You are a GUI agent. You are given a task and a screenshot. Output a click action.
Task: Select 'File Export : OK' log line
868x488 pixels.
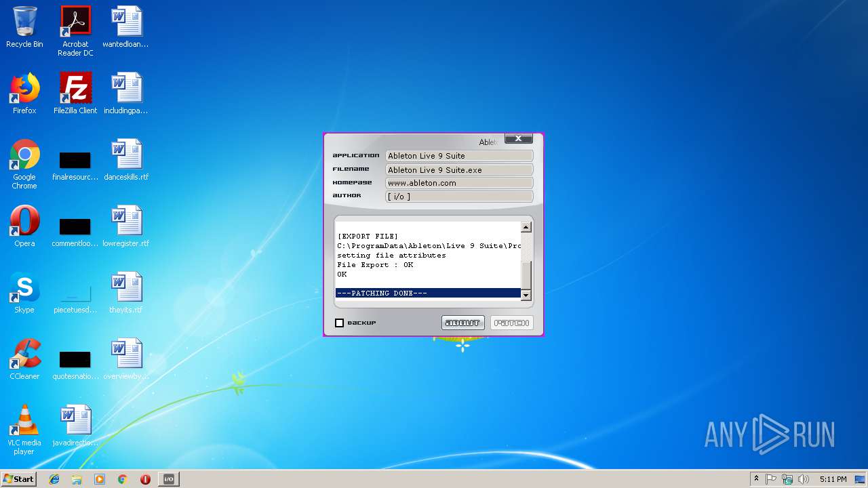(375, 265)
